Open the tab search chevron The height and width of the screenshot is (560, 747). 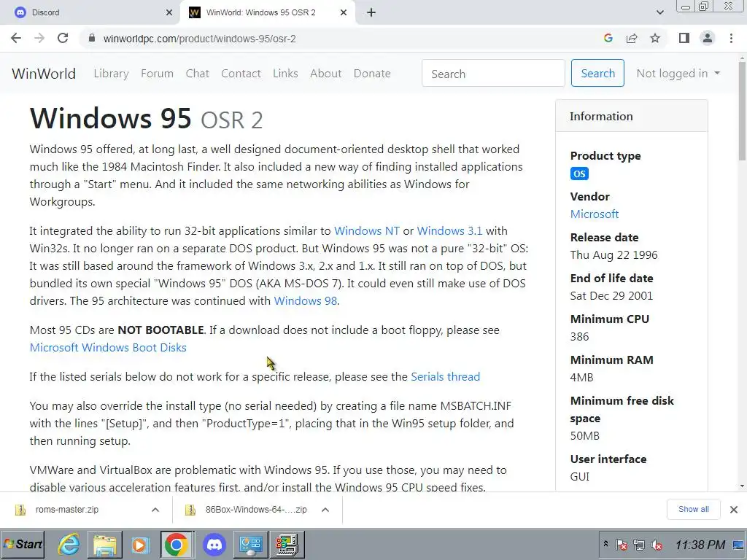[659, 12]
